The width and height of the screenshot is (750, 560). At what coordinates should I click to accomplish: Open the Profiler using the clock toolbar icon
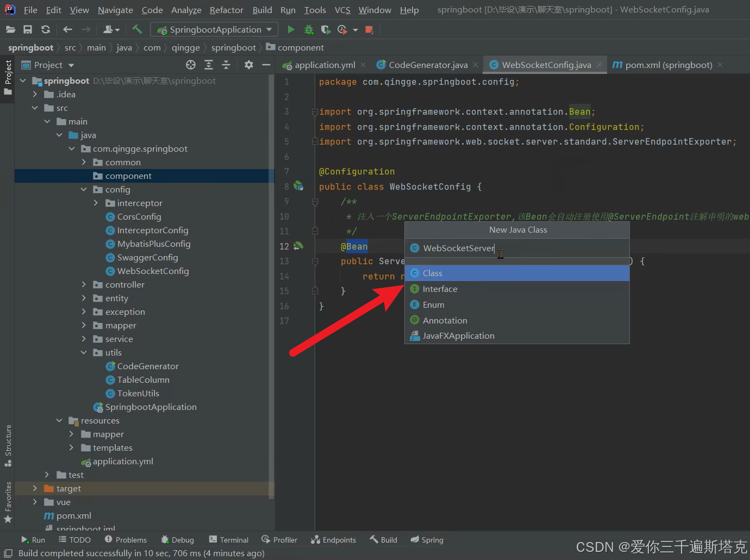[342, 29]
